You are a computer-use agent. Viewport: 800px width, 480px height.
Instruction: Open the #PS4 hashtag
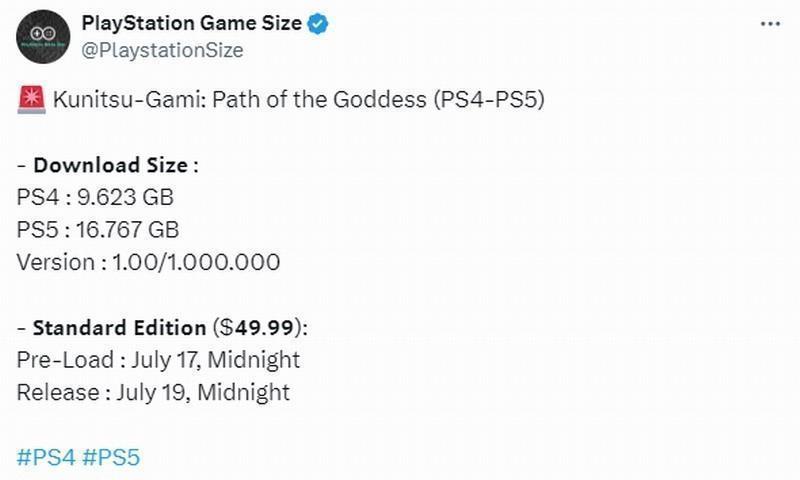45,458
